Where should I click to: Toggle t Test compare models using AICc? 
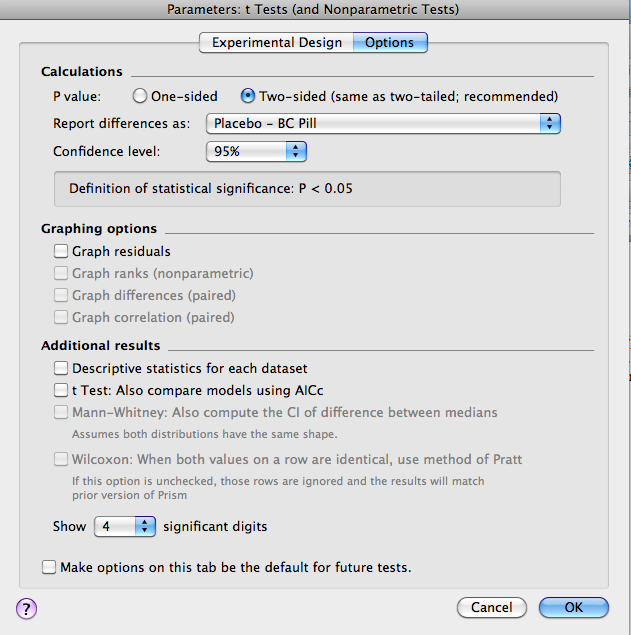[x=62, y=391]
